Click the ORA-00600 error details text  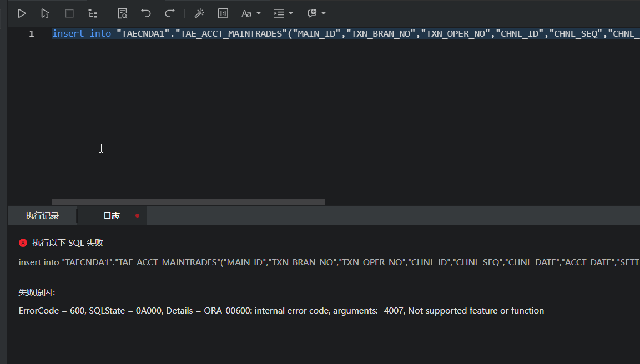[281, 311]
